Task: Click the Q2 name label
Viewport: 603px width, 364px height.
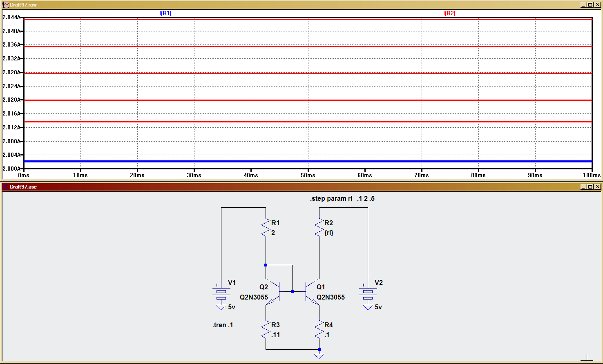Action: tap(264, 287)
